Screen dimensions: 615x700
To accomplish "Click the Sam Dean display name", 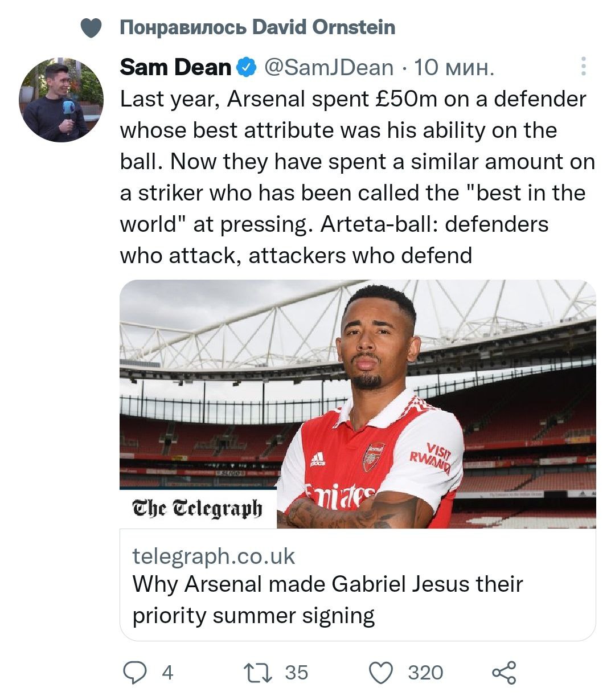I will (x=175, y=68).
